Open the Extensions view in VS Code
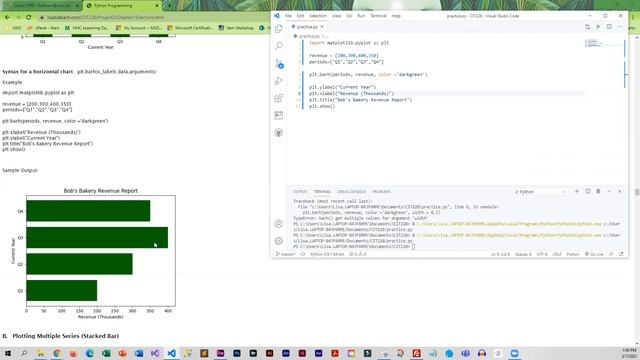Image resolution: width=640 pixels, height=360 pixels. coord(279,98)
